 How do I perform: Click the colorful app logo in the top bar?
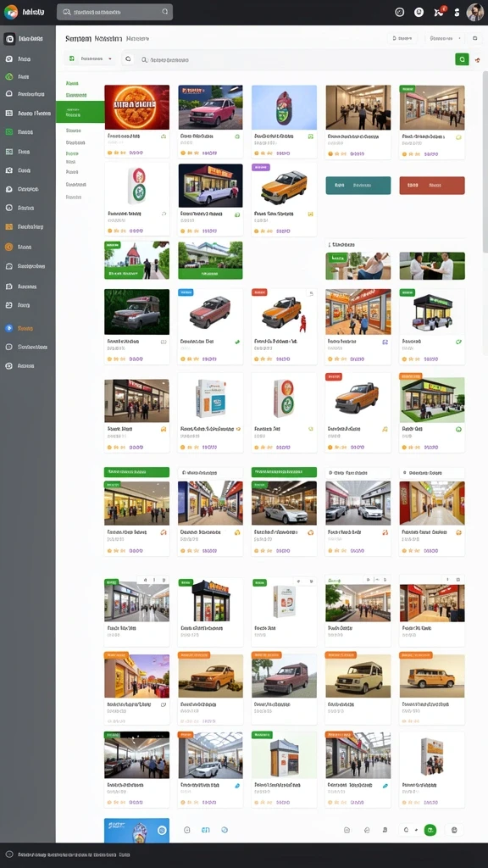coord(10,12)
